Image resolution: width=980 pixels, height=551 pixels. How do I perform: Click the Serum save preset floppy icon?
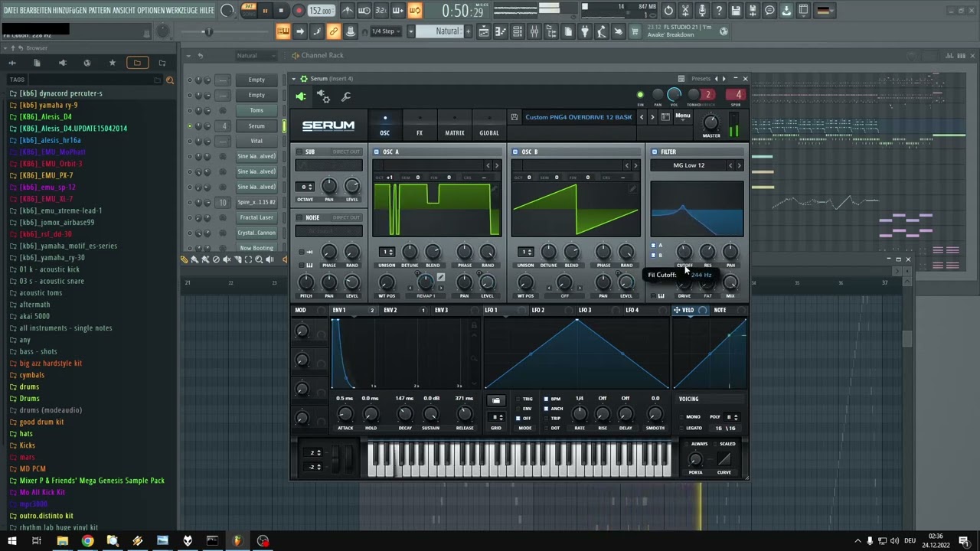tap(514, 117)
